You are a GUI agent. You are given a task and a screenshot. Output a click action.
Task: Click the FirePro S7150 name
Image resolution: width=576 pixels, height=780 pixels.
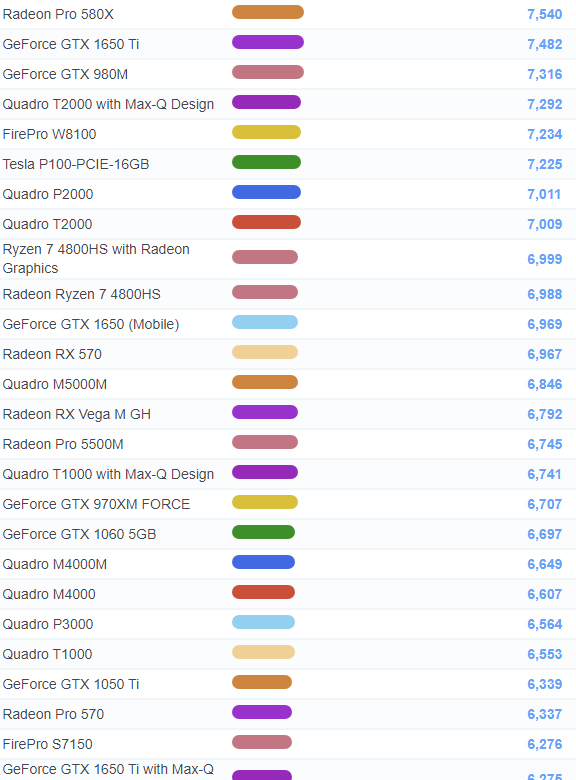click(x=47, y=744)
